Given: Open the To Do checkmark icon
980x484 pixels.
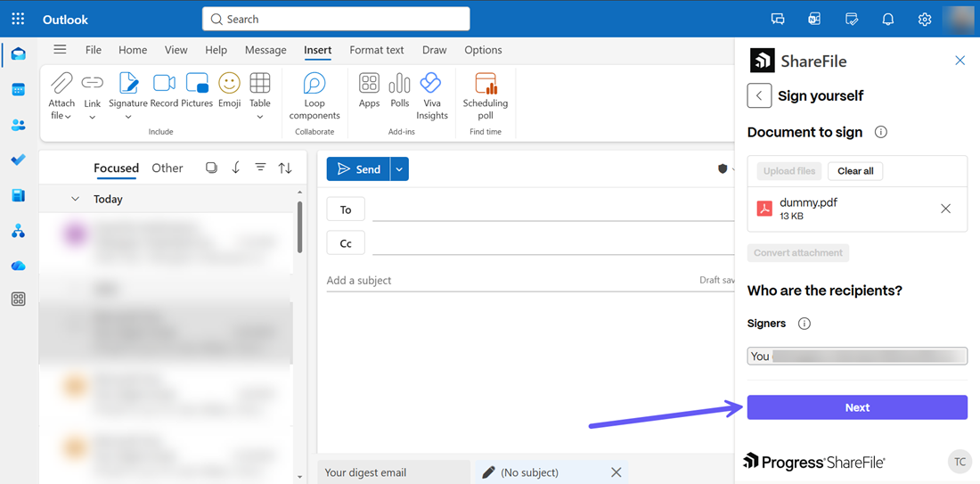Looking at the screenshot, I should [18, 160].
